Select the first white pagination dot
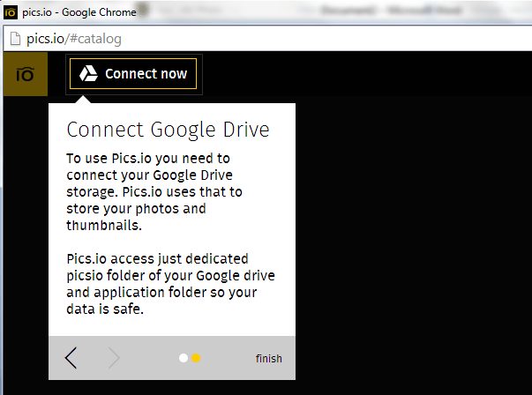This screenshot has width=532, height=395. (x=184, y=358)
